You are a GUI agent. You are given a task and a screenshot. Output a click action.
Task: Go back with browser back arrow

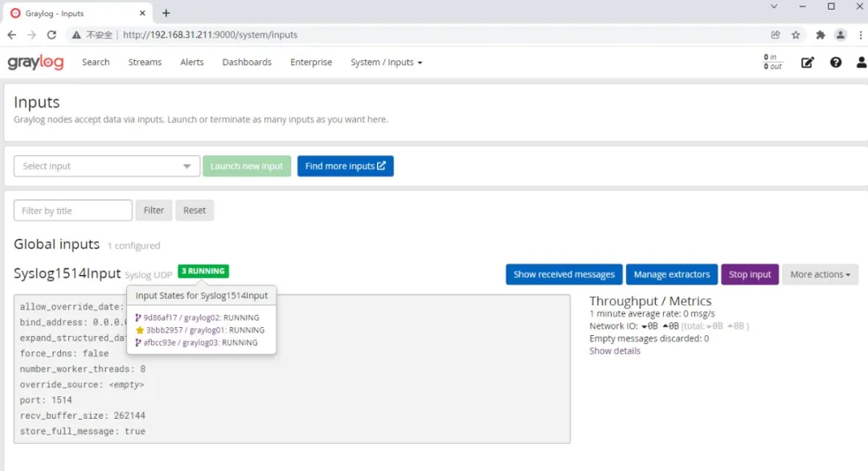click(11, 35)
